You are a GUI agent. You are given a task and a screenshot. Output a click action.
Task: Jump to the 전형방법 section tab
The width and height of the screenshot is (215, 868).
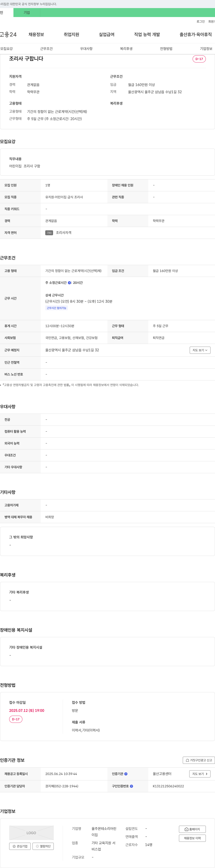[x=166, y=49]
